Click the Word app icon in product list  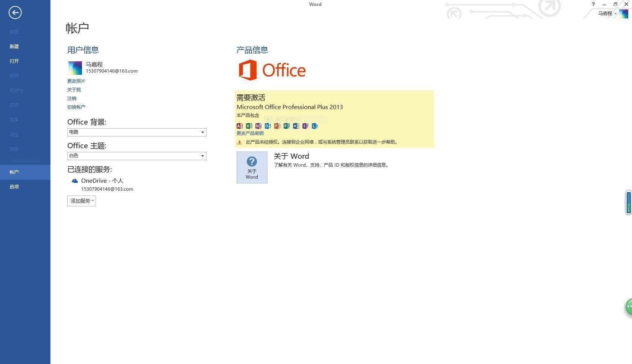(x=296, y=126)
